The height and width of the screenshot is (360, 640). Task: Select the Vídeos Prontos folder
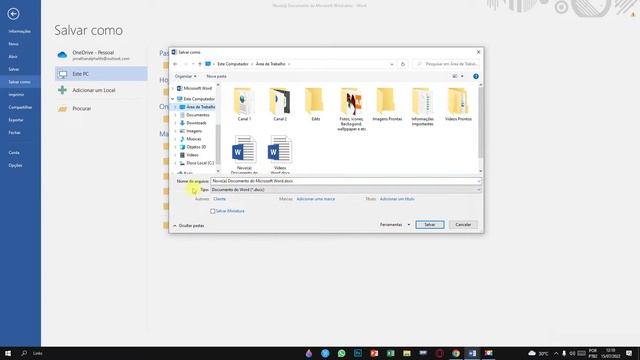(458, 104)
